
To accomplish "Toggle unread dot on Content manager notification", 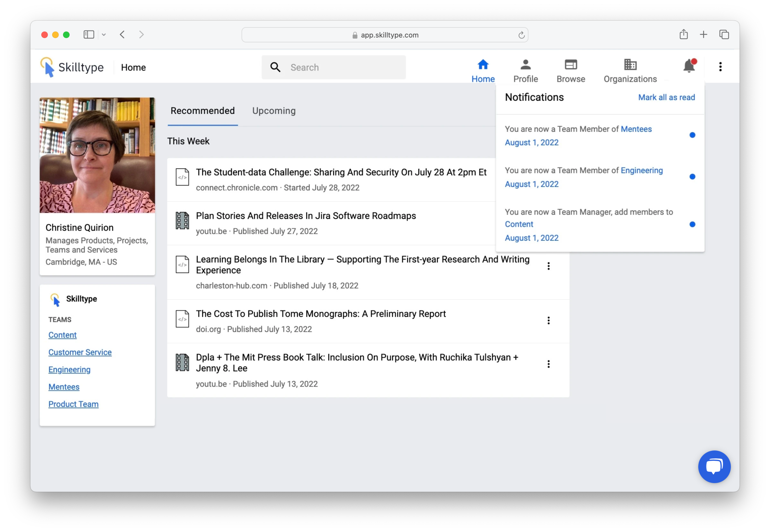I will [692, 224].
